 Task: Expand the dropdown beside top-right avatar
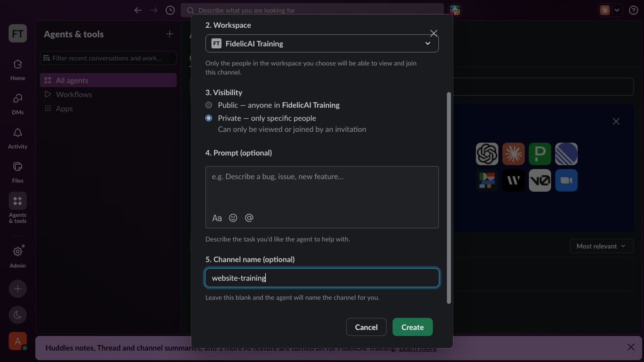(617, 10)
